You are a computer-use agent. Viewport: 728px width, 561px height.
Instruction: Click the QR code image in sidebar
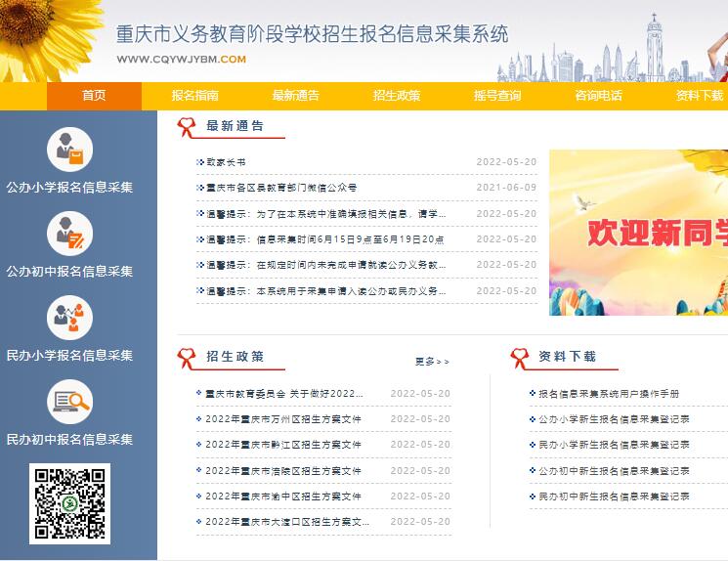point(69,504)
